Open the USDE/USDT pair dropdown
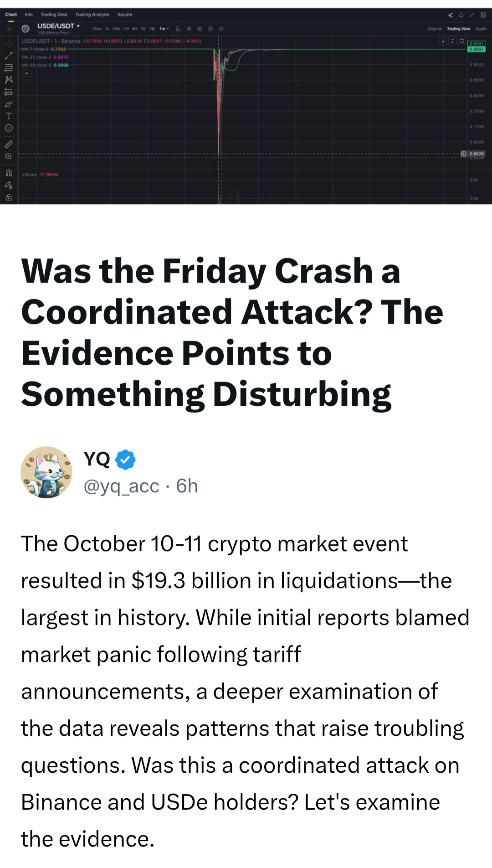 point(58,26)
